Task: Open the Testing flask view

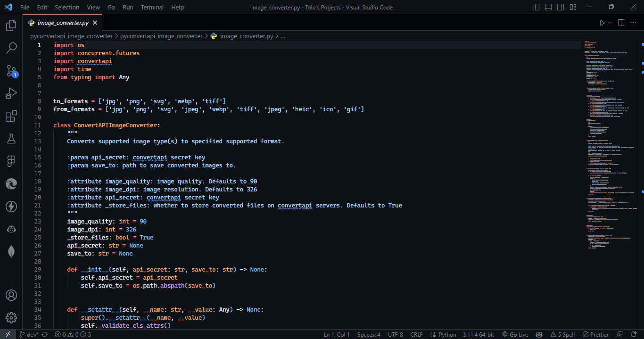Action: [x=11, y=139]
